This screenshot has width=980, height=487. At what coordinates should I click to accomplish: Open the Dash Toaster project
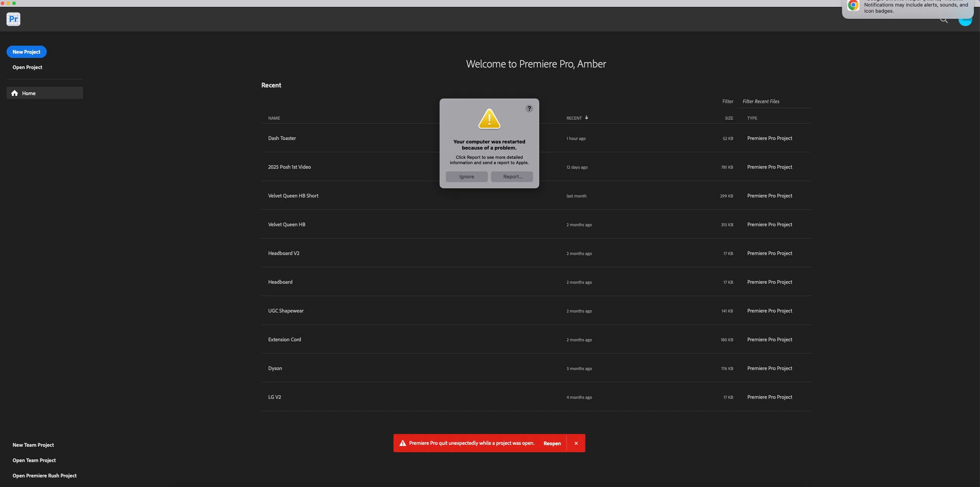pos(282,138)
